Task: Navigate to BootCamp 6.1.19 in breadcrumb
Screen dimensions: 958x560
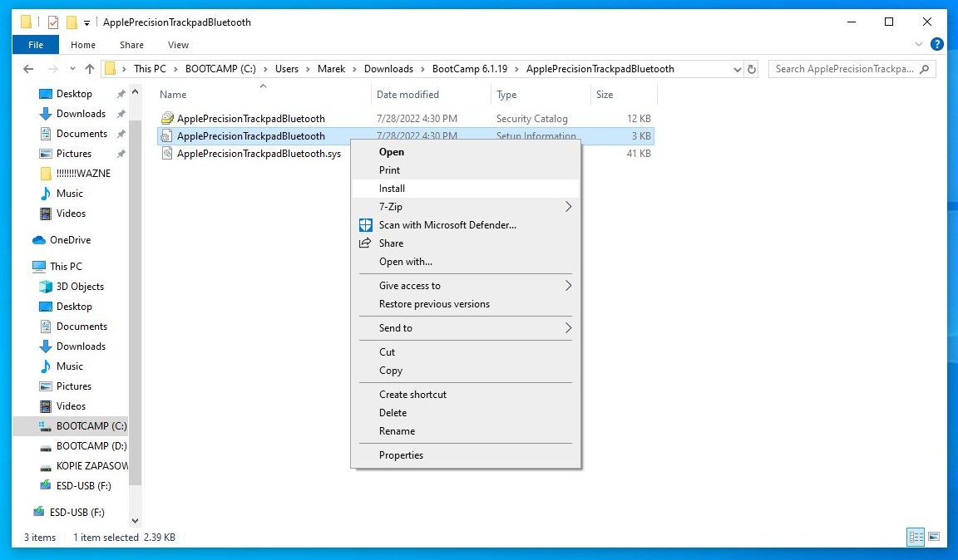Action: [470, 69]
